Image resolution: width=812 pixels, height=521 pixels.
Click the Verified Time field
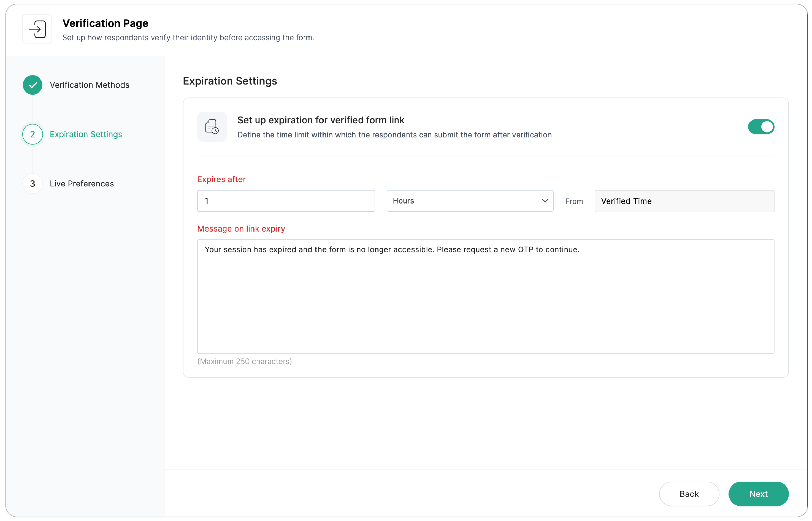click(x=684, y=201)
